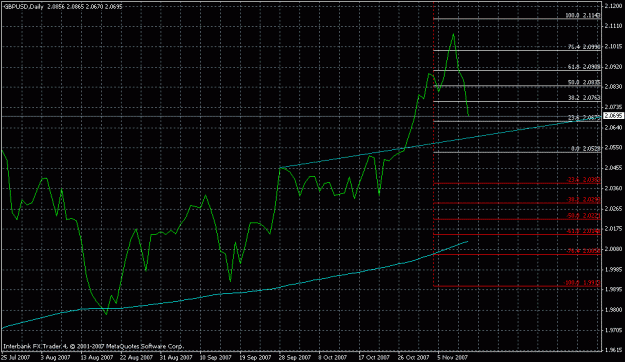Click the 1.9800 price axis label

tap(613, 310)
